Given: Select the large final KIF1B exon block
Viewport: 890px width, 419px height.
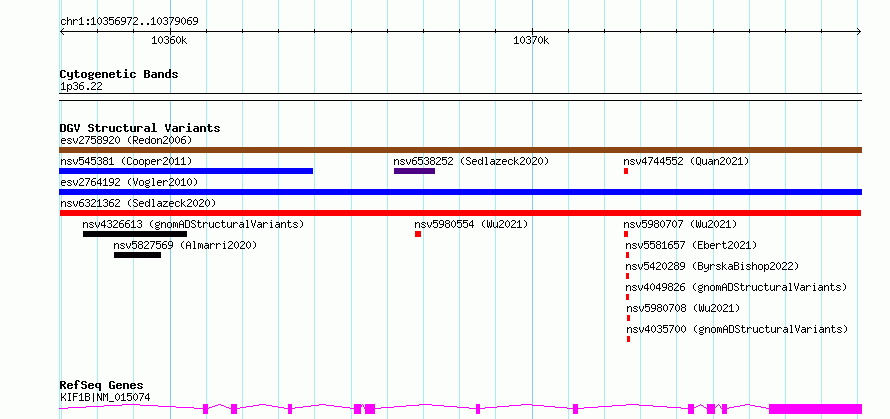Looking at the screenshot, I should coord(816,409).
